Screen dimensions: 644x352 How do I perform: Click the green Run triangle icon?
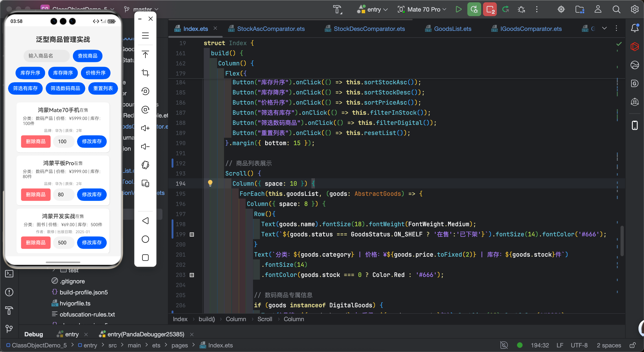458,9
